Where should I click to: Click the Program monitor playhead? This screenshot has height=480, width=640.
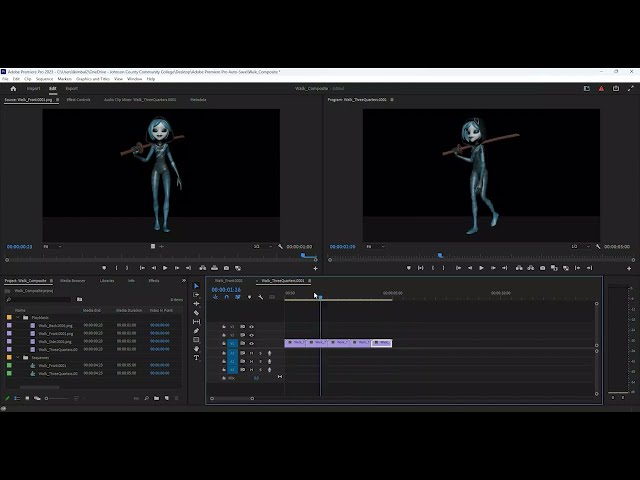[440, 256]
